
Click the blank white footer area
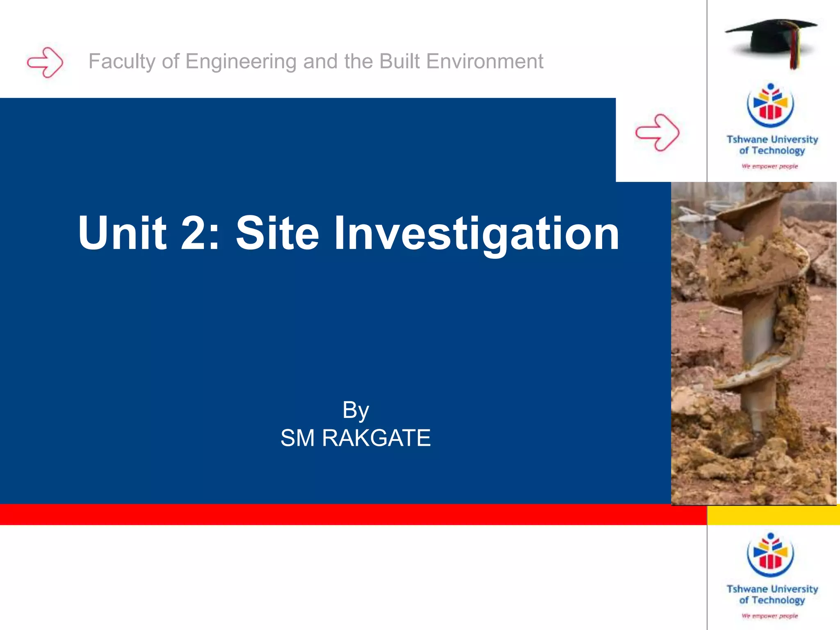click(x=353, y=578)
